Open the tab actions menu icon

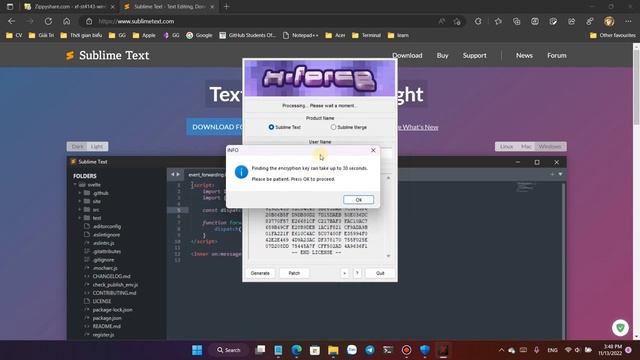click(x=10, y=7)
